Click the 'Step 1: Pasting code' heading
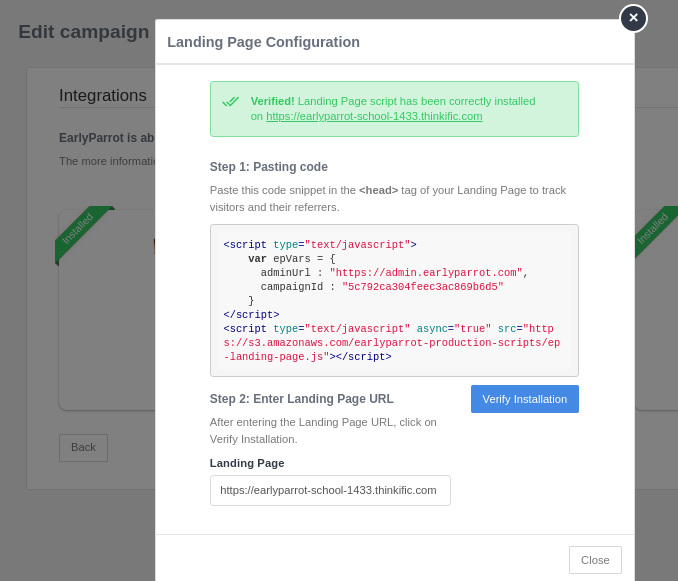This screenshot has height=581, width=678. tap(269, 167)
